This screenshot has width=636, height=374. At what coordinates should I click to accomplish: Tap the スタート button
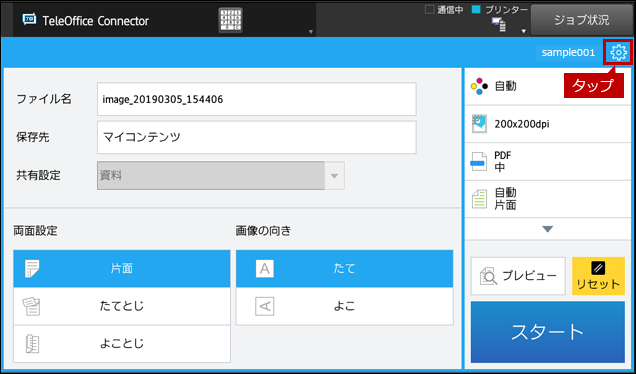point(548,332)
